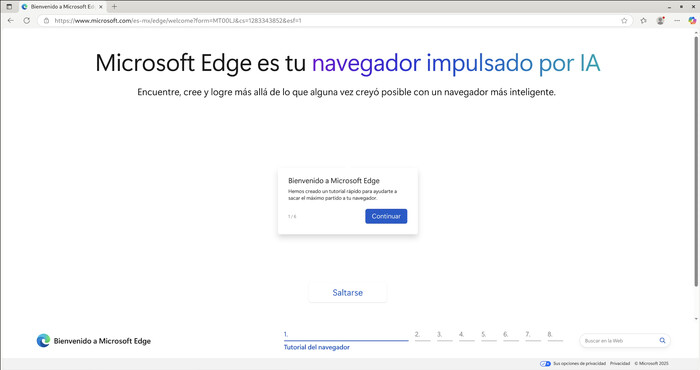Open Sus opciones de privacidad link
Image resolution: width=700 pixels, height=370 pixels.
click(x=579, y=364)
